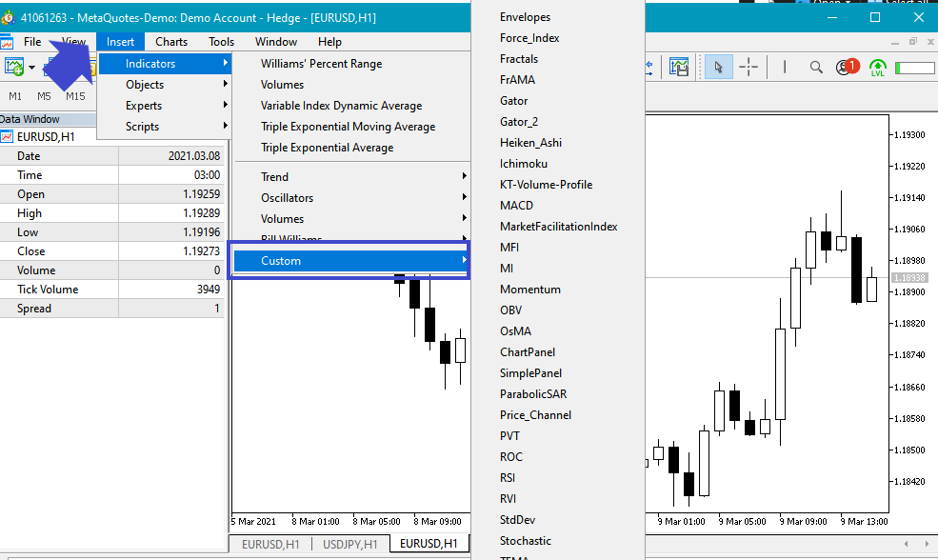This screenshot has width=938, height=560.
Task: Select Williams' Percent Range indicator
Action: coord(321,64)
